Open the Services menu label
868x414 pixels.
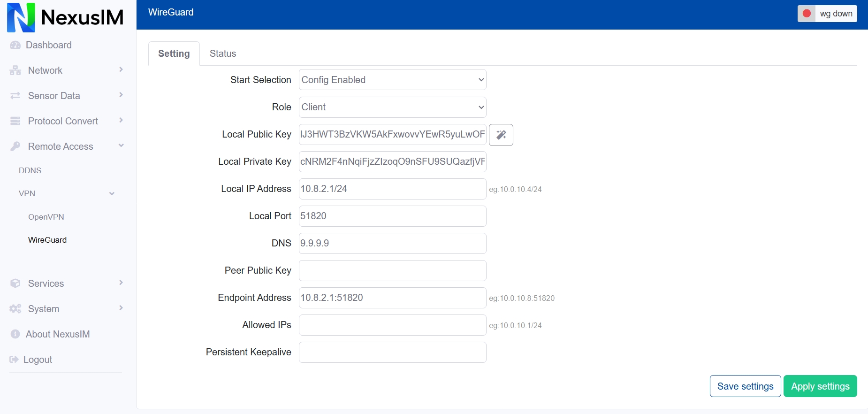(46, 284)
